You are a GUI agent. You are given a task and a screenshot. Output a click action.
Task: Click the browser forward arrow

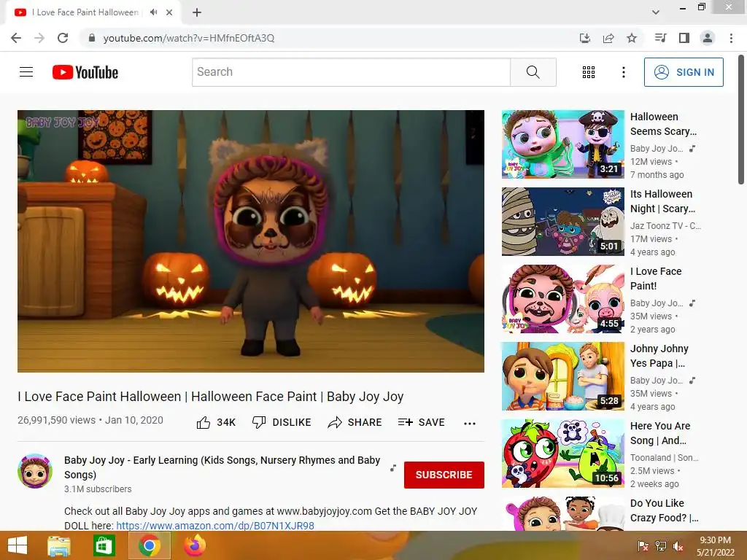click(39, 38)
